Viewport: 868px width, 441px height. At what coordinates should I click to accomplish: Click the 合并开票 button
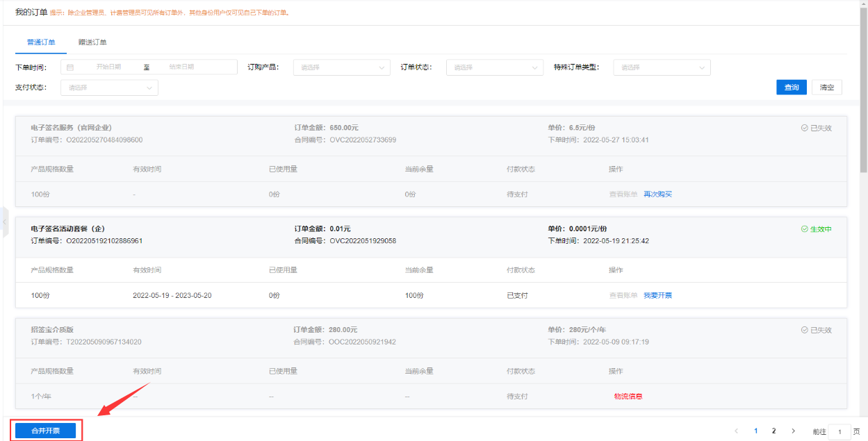point(45,431)
